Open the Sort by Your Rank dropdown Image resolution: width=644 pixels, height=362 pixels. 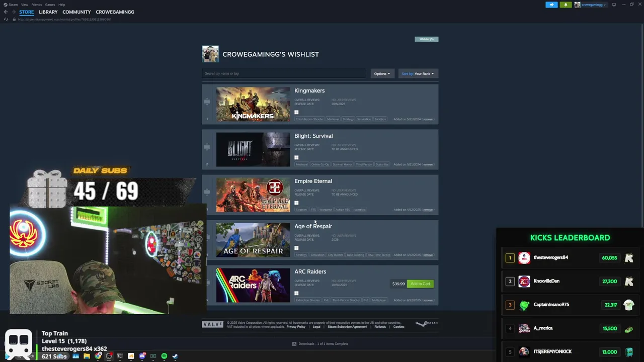[x=418, y=73]
